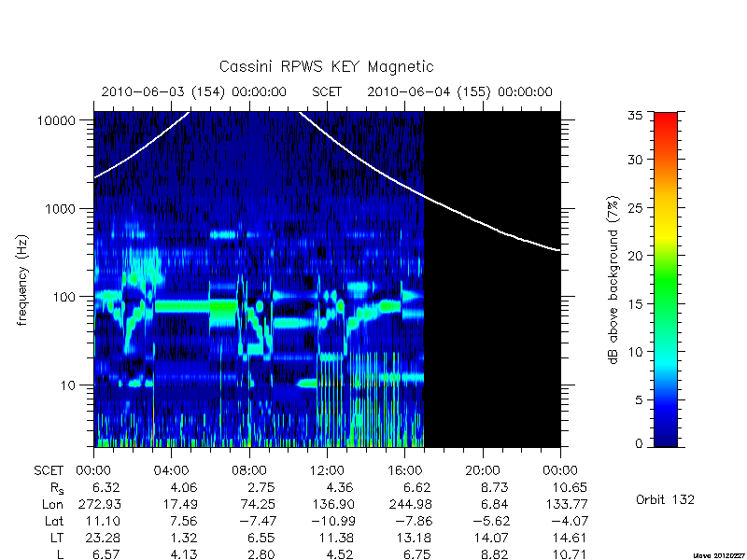Screen dimensions: 747x560
Task: Click the 'Cassini RPWS KEY Magnetic' plot title
Action: [x=326, y=66]
